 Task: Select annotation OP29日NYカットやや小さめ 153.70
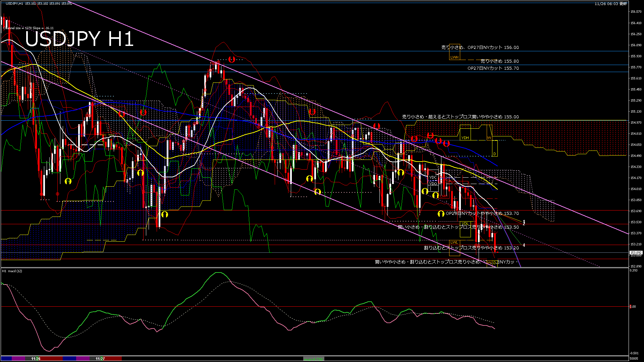(x=482, y=214)
